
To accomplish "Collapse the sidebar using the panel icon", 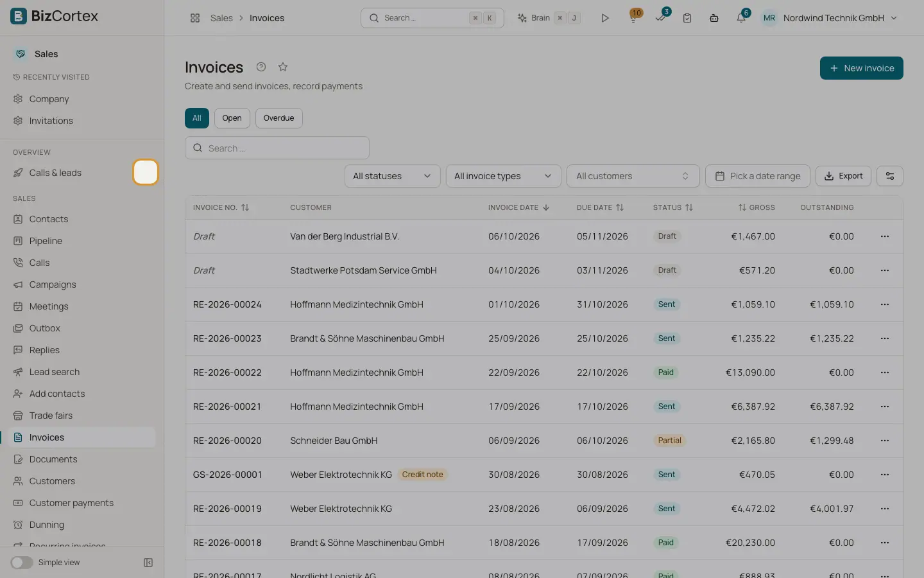I will tap(148, 563).
